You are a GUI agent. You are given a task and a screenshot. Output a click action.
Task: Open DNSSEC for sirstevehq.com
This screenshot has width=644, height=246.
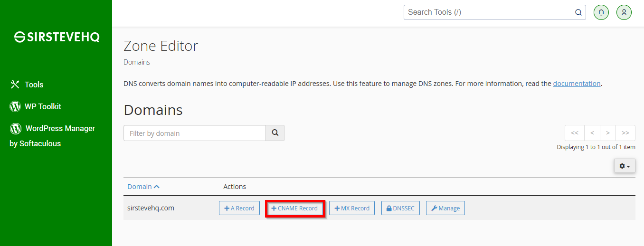[x=400, y=208]
